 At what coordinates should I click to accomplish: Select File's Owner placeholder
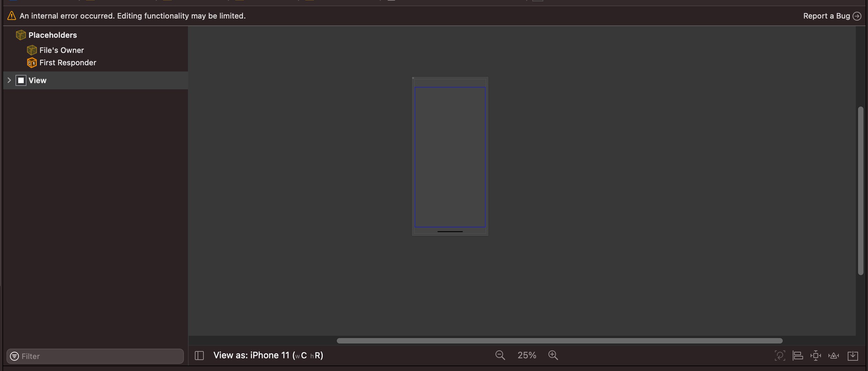(x=62, y=50)
